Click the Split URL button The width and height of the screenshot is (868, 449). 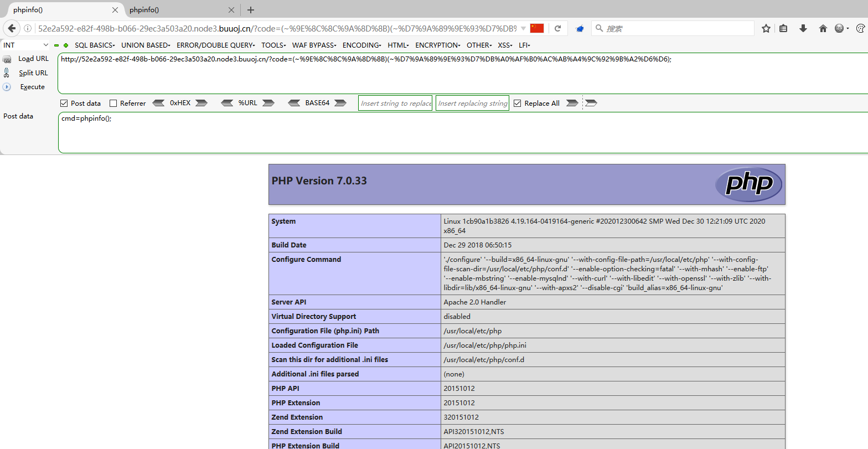33,73
